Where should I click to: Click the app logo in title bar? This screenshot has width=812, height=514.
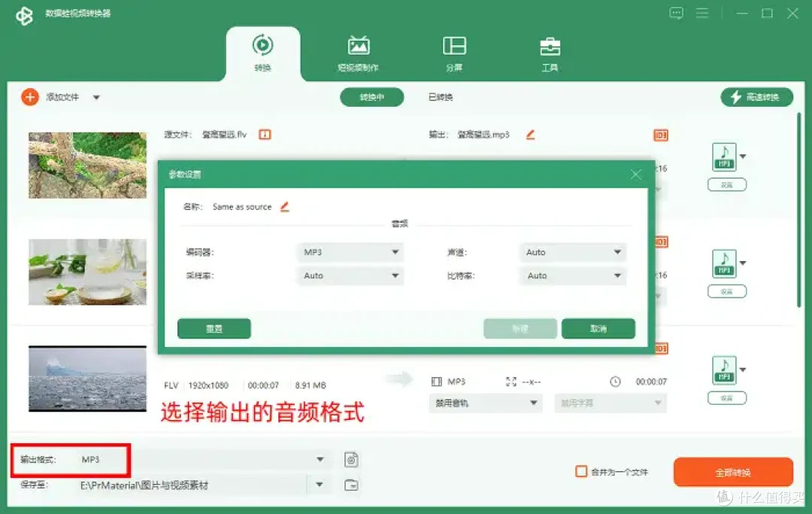click(x=24, y=16)
